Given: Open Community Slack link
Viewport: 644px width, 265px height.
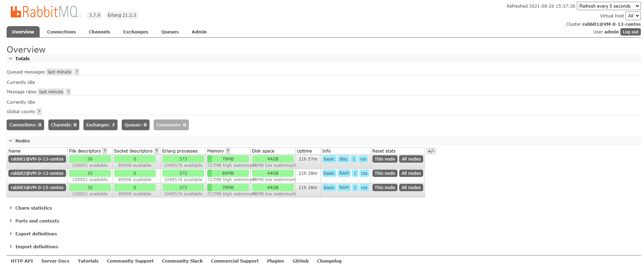Looking at the screenshot, I should click(x=182, y=261).
